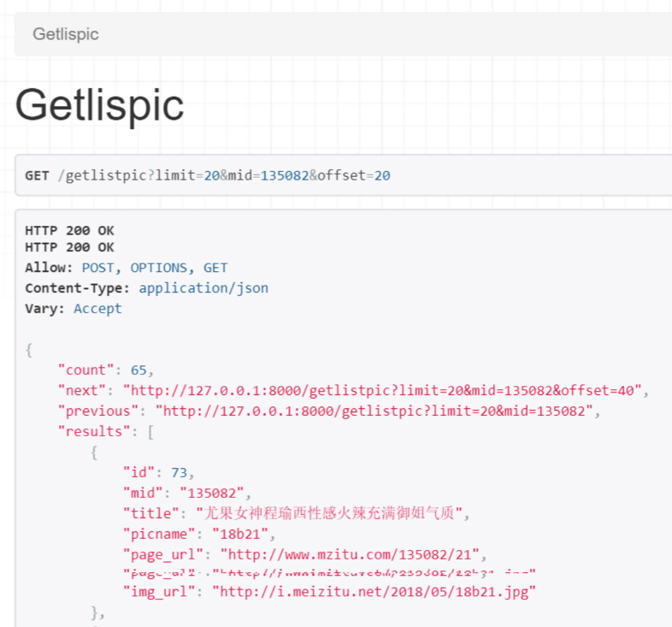Click the "title" key name
The height and width of the screenshot is (627, 672).
click(x=150, y=513)
